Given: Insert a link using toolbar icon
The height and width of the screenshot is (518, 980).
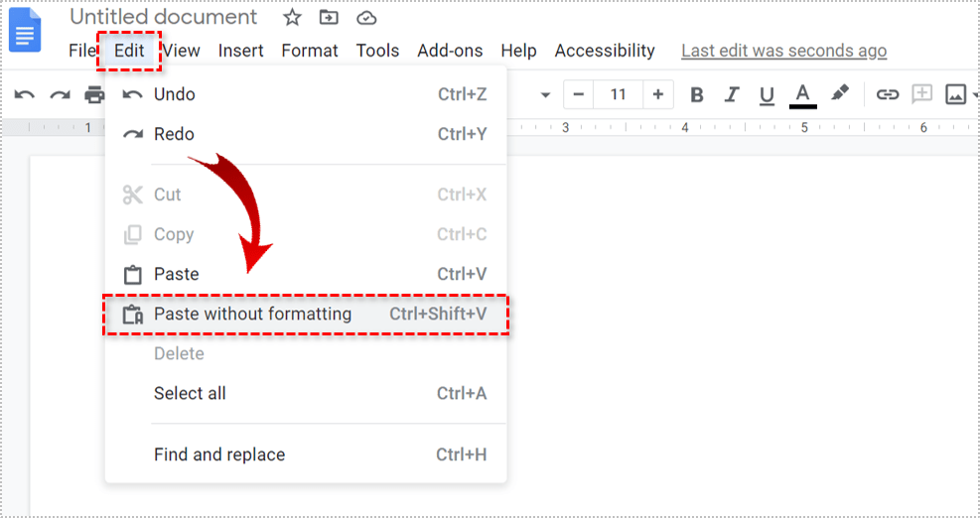Looking at the screenshot, I should [887, 95].
